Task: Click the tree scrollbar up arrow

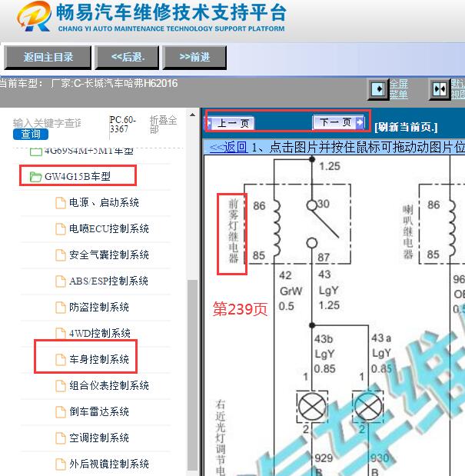Action: [192, 115]
